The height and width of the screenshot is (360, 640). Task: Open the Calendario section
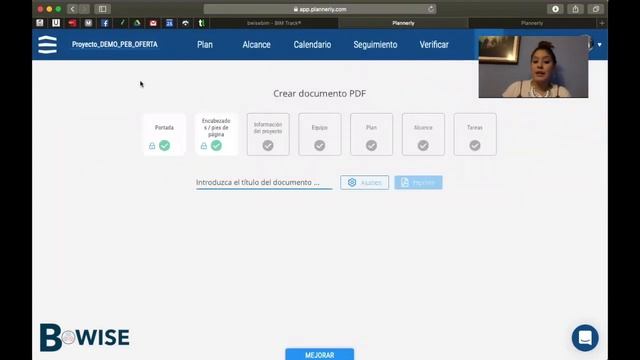pos(312,44)
